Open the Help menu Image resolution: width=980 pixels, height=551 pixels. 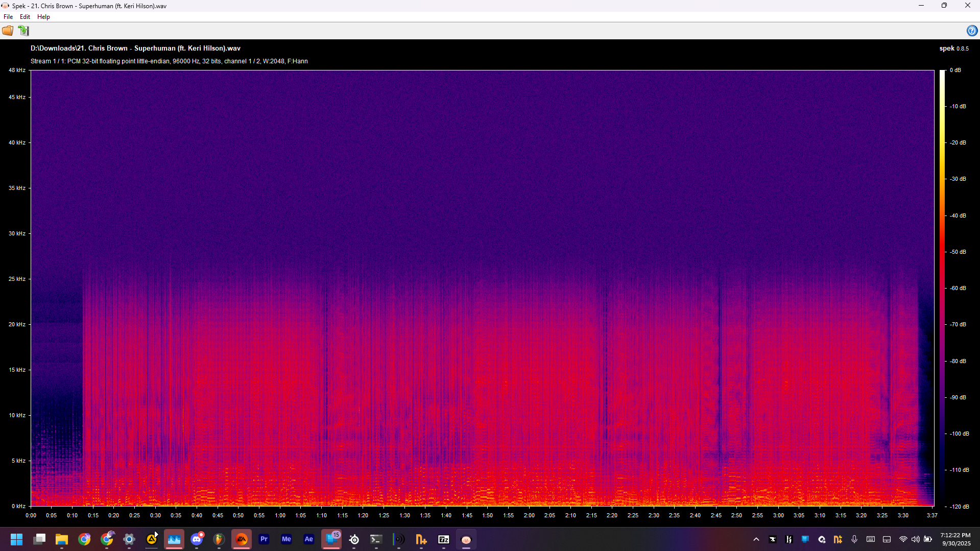pos(43,17)
